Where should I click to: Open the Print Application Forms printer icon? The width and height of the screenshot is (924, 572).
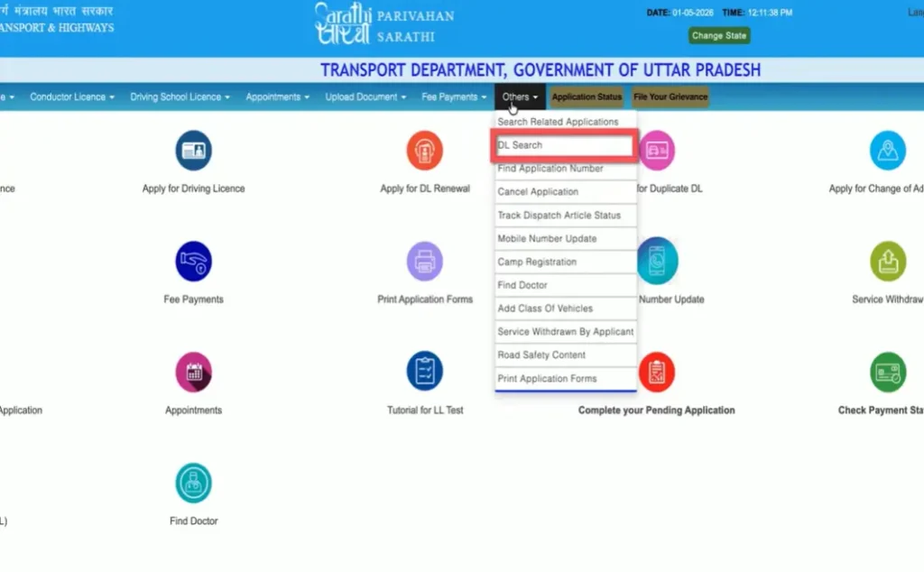coord(424,261)
